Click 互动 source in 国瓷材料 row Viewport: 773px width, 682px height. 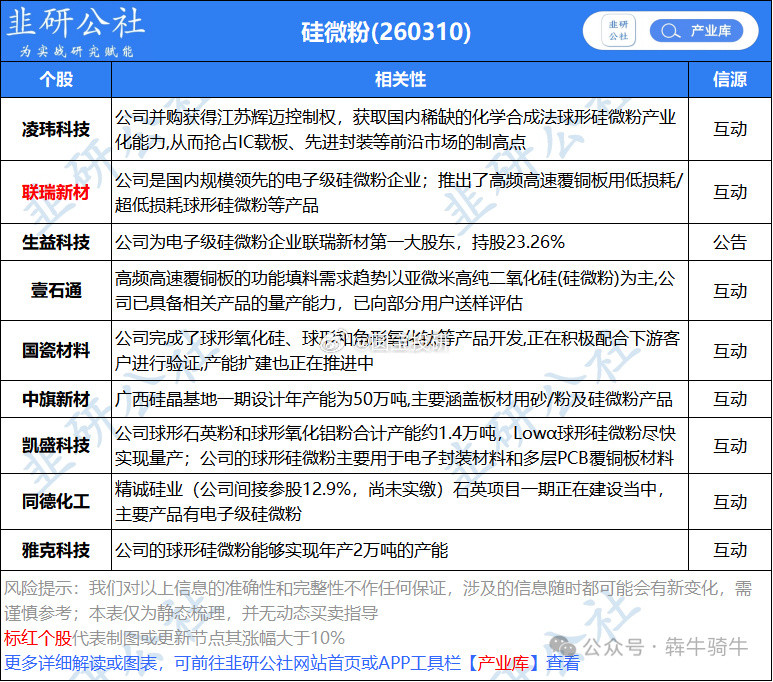point(730,351)
